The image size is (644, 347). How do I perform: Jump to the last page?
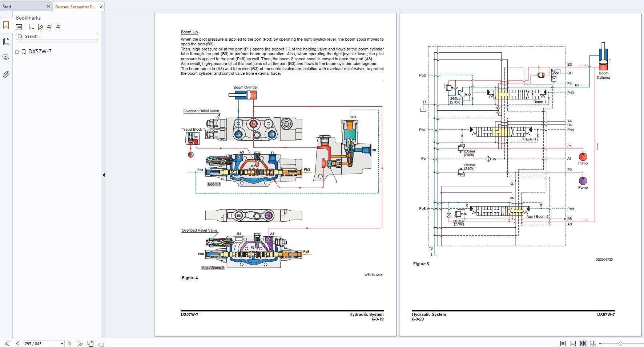(80, 343)
